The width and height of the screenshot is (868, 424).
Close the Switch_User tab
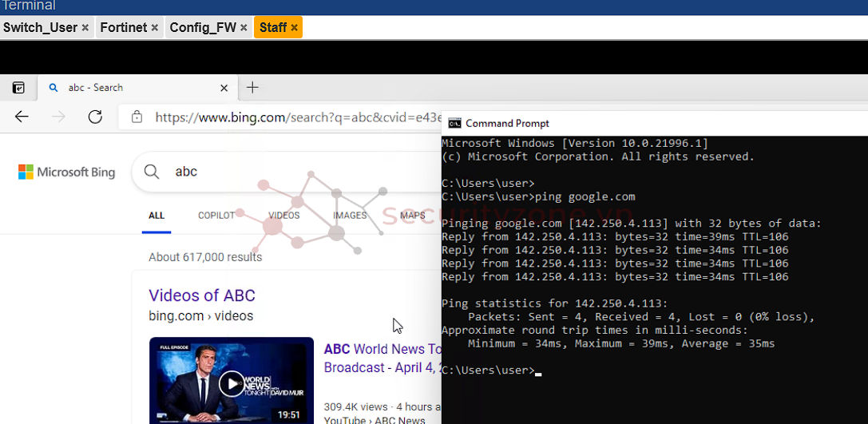coord(85,28)
